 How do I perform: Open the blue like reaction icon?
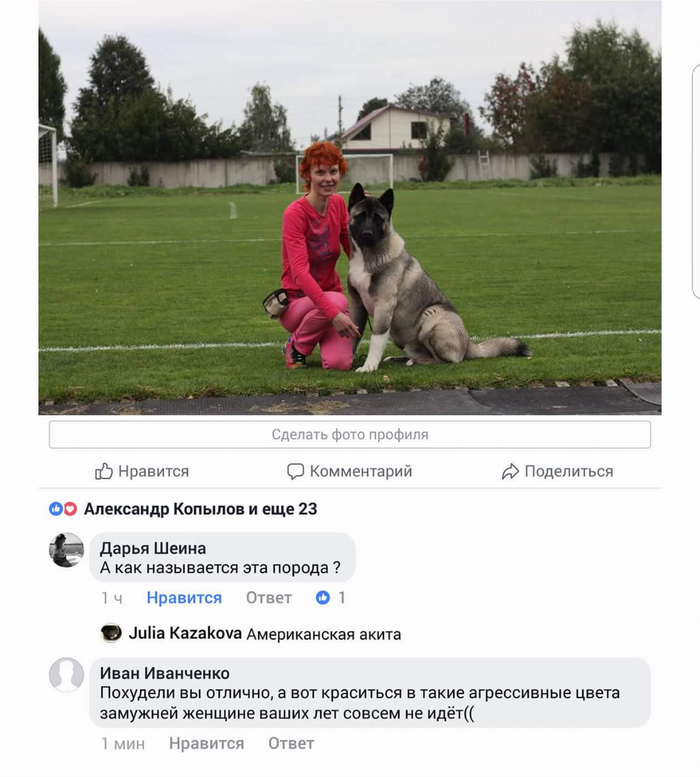[55, 509]
